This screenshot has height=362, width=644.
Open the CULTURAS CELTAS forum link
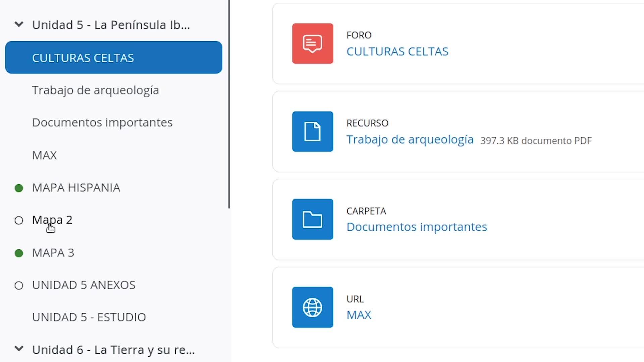(x=397, y=52)
